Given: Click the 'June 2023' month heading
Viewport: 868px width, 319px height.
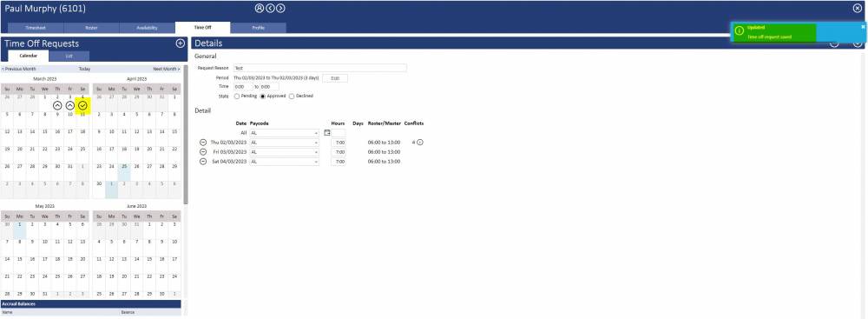Looking at the screenshot, I should [136, 206].
